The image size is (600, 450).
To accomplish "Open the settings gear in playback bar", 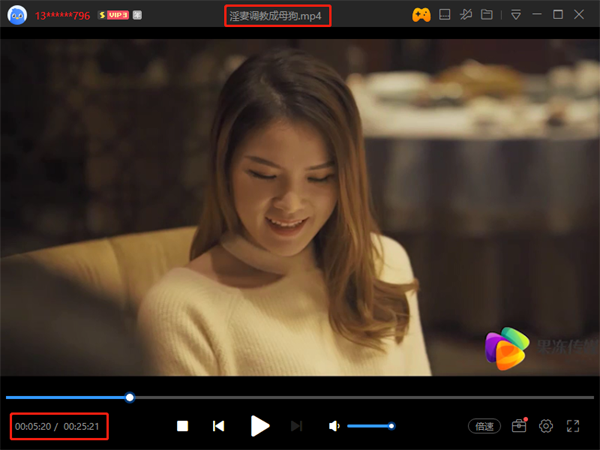I will coord(546,426).
